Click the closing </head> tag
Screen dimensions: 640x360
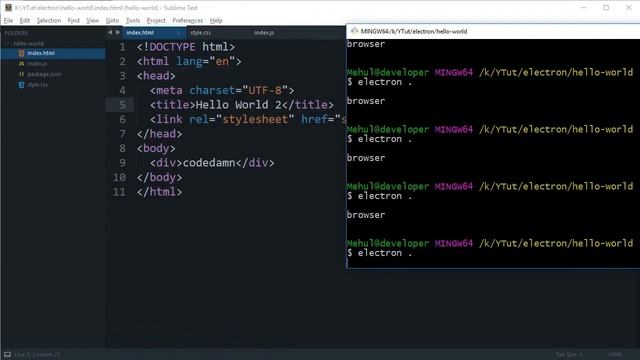click(x=160, y=134)
